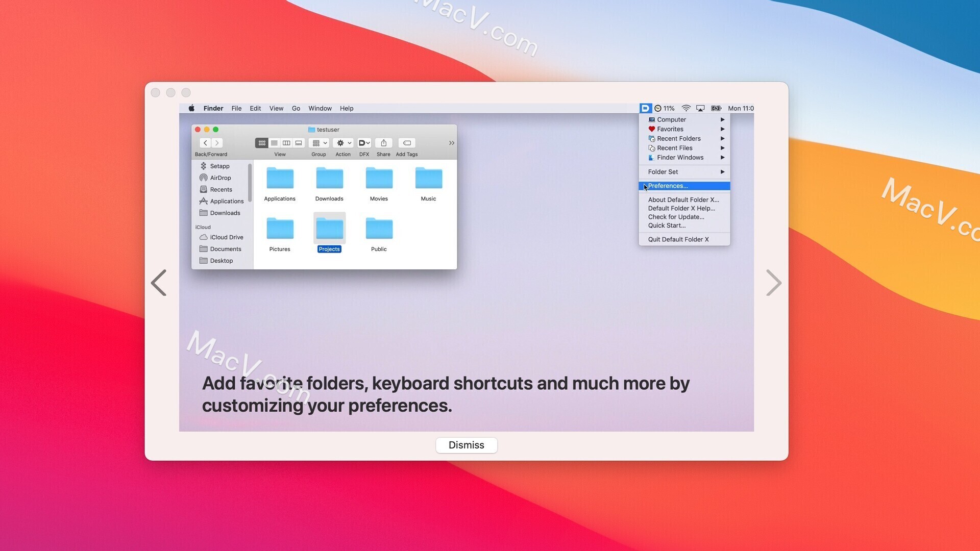Select Recents in Finder sidebar
Viewport: 980px width, 551px height.
point(220,190)
